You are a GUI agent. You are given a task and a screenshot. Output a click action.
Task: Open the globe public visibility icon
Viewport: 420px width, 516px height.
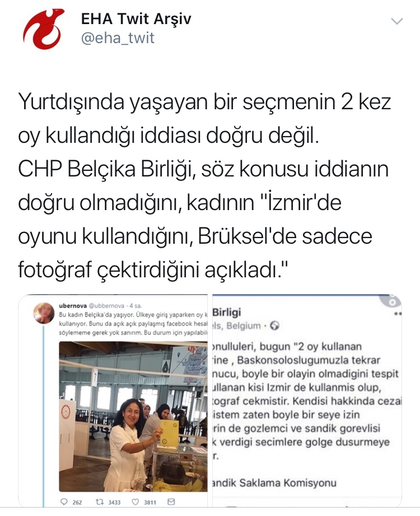pyautogui.click(x=274, y=326)
